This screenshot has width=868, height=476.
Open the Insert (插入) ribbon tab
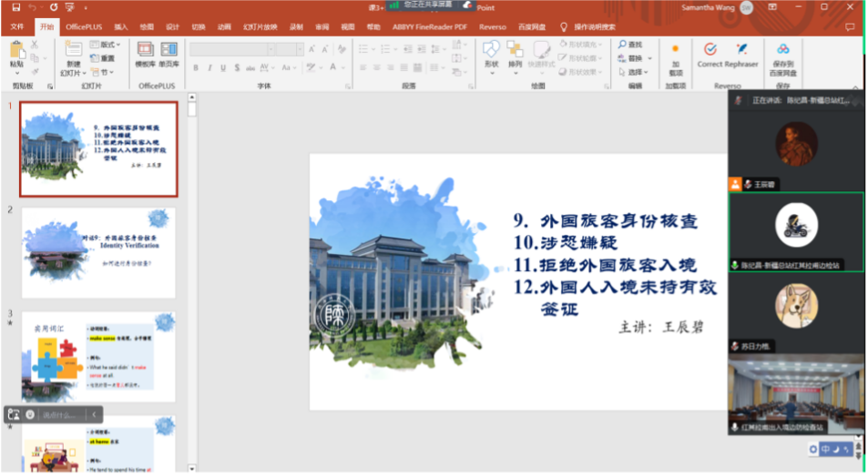[x=121, y=27]
